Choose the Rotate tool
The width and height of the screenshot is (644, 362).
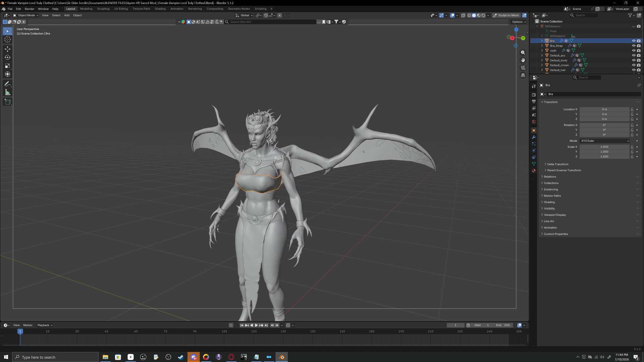tap(7, 57)
